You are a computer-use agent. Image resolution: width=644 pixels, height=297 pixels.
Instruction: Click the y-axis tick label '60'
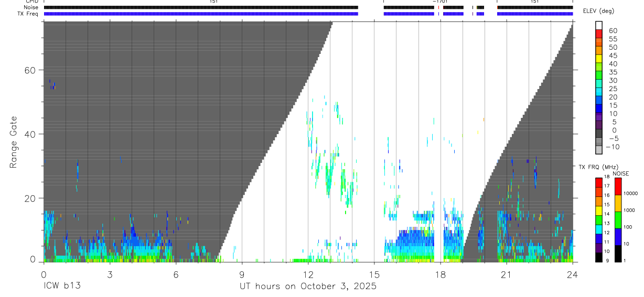coord(30,70)
